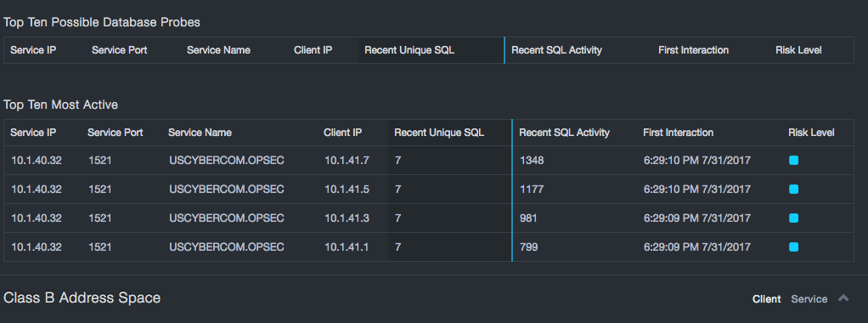This screenshot has height=323, width=868.
Task: Select the row with 1177 SQL activity
Action: pyautogui.click(x=428, y=190)
